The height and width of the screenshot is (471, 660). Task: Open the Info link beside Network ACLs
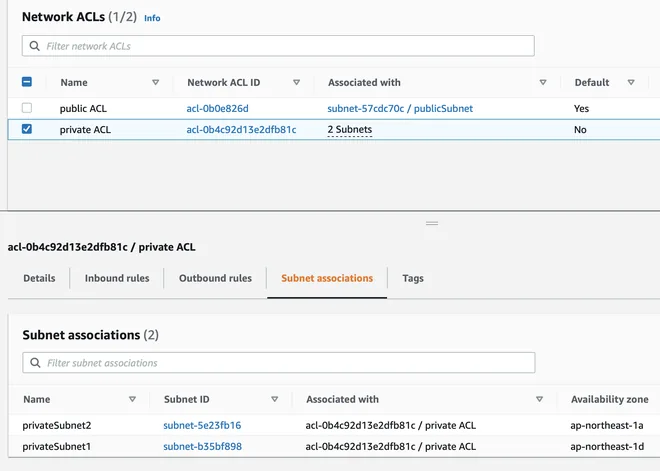click(152, 18)
